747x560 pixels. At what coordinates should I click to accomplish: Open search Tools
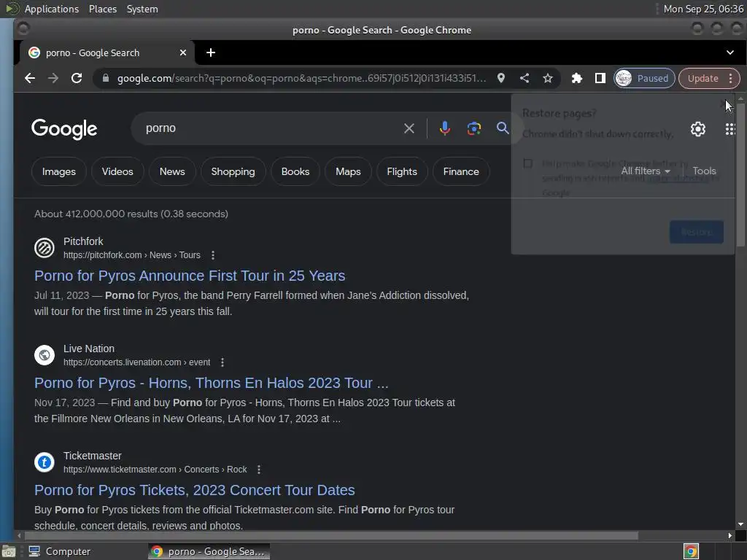point(704,171)
